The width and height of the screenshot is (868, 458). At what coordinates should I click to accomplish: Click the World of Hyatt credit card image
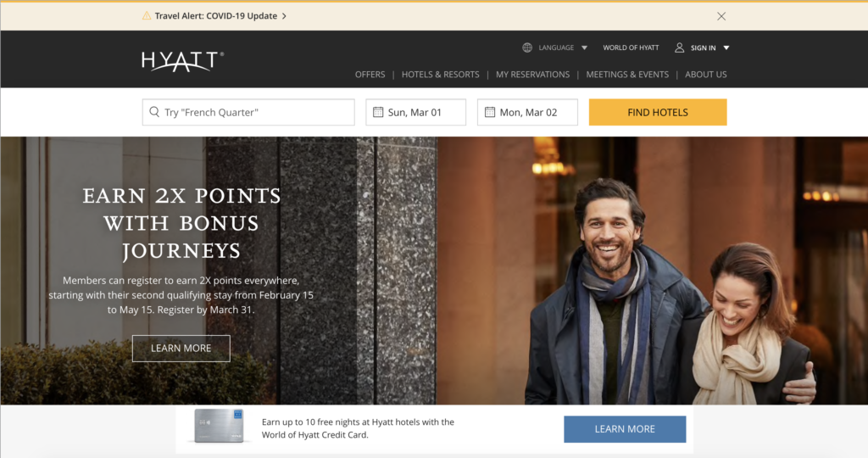[x=219, y=426]
